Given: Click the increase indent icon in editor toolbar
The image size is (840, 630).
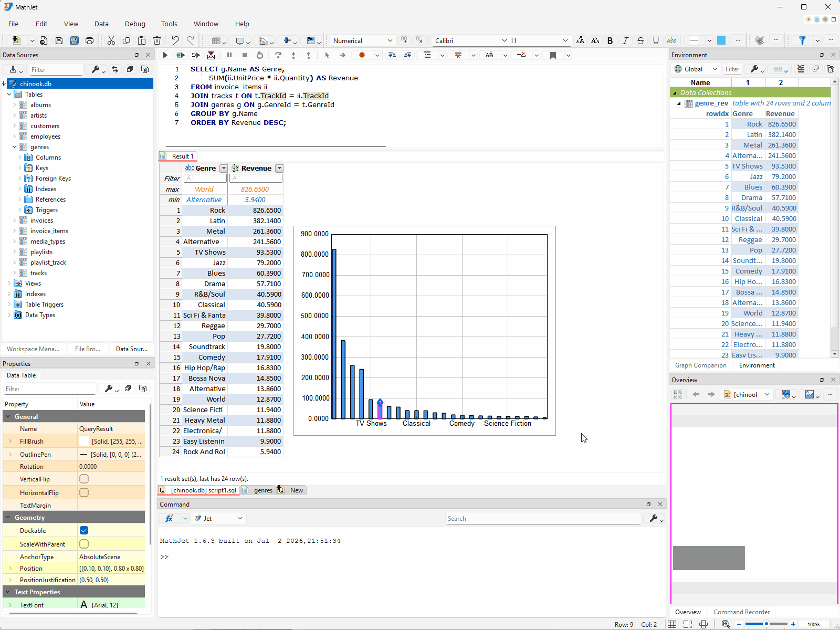Looking at the screenshot, I should pyautogui.click(x=392, y=55).
